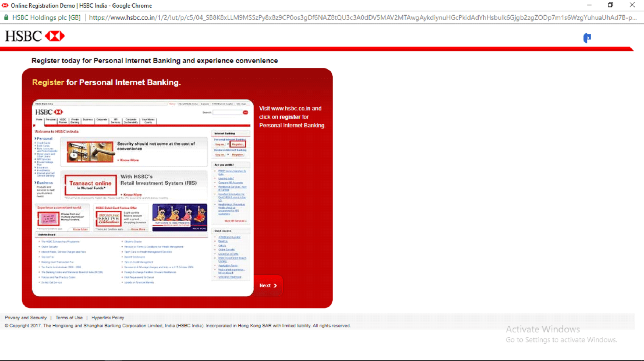
Task: Open the green padlock site security info
Action: 6,17
